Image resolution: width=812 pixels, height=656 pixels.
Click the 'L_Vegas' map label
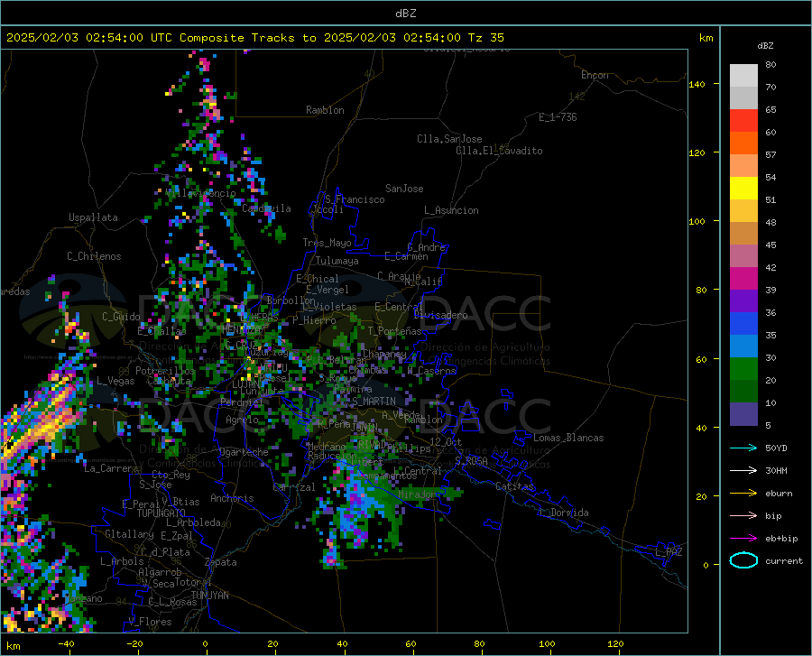click(x=115, y=381)
